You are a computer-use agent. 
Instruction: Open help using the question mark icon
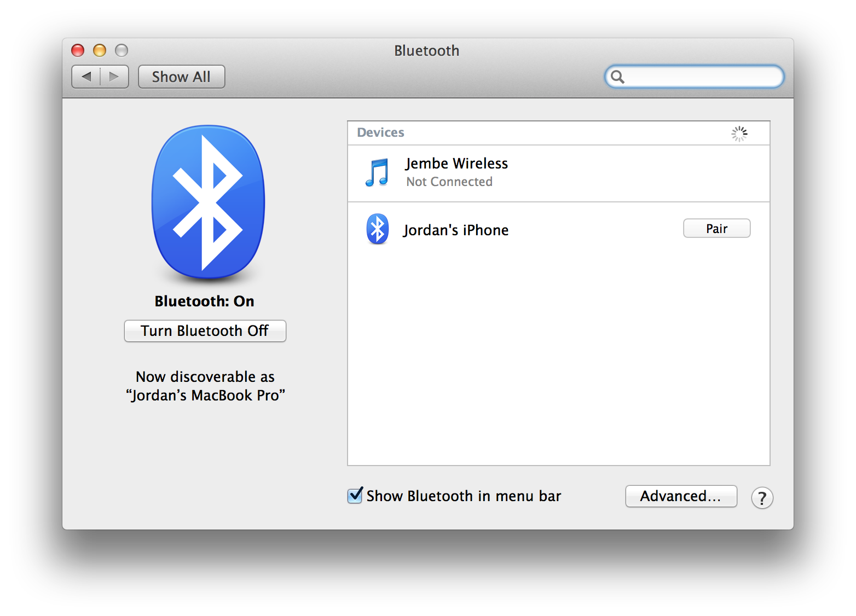[762, 498]
